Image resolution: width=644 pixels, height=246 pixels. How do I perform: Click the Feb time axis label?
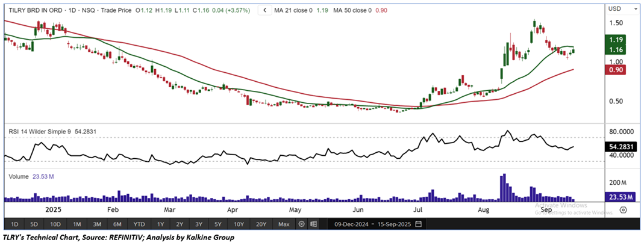click(113, 210)
